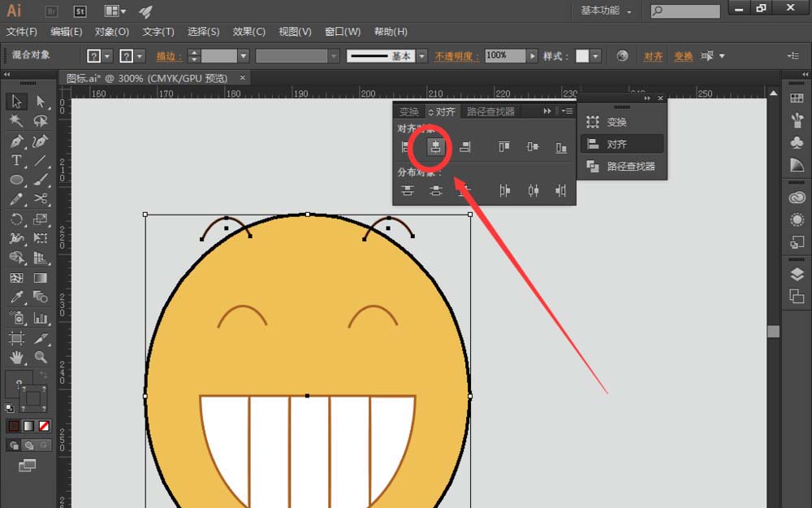The width and height of the screenshot is (812, 508).
Task: Click 变换 link in control bar
Action: point(683,56)
